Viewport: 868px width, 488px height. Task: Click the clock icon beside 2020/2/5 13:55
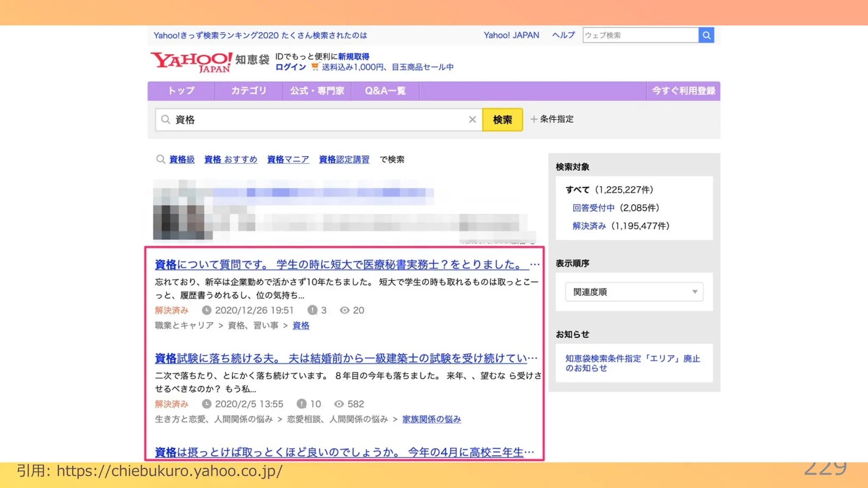[x=206, y=404]
